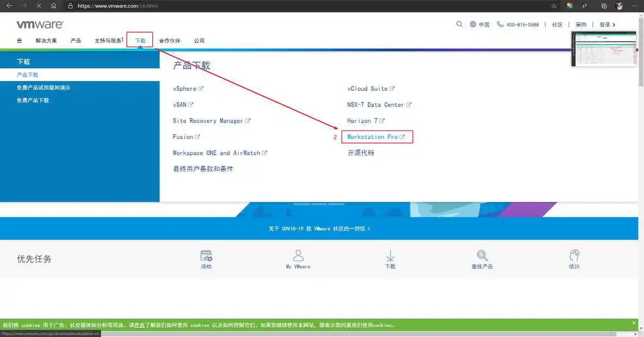Viewport: 644px width, 337px height.
Task: Select the 活动 calendar icon
Action: [x=206, y=255]
